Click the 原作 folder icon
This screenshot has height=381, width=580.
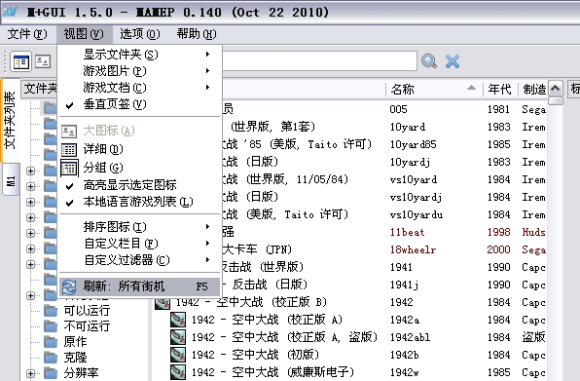point(51,341)
